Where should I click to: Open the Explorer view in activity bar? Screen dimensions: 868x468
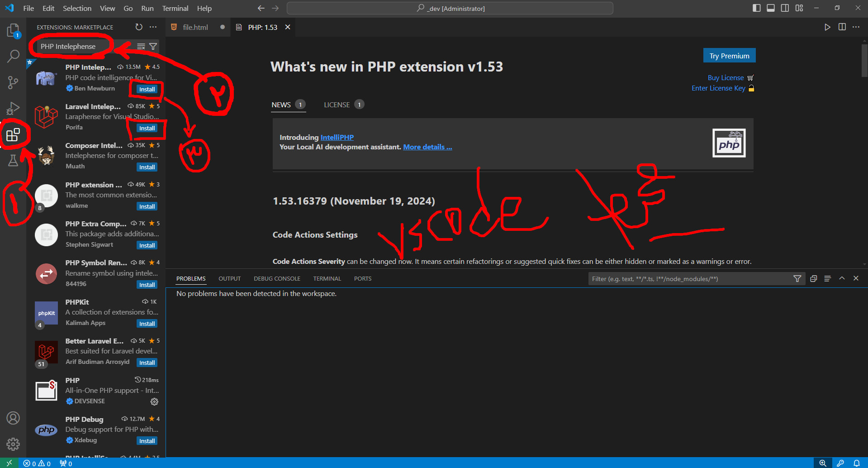(x=13, y=31)
